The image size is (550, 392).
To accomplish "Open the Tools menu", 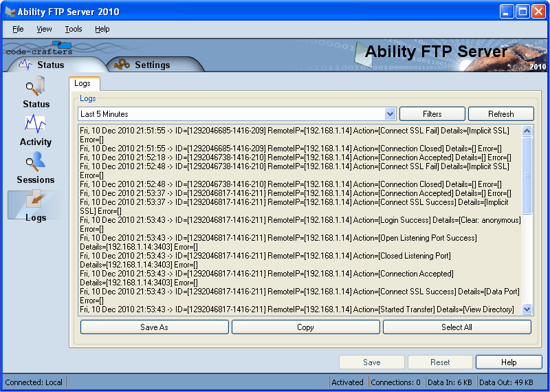I will [x=74, y=29].
